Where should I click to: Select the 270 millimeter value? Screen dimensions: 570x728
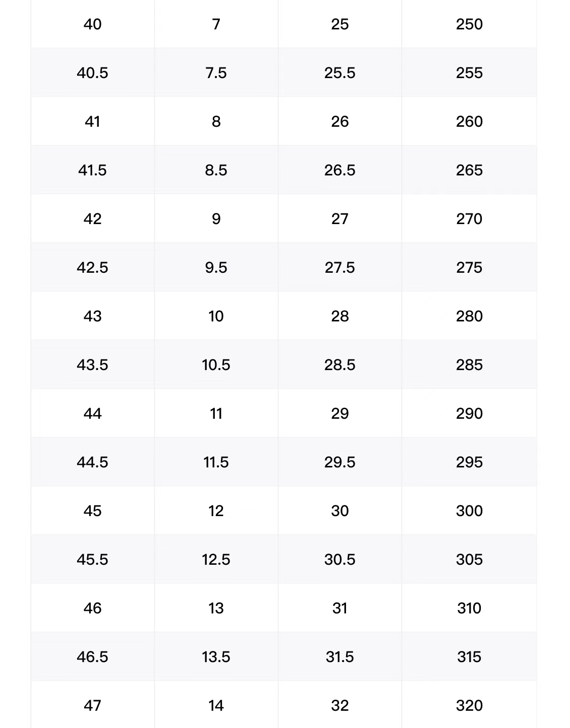click(469, 219)
